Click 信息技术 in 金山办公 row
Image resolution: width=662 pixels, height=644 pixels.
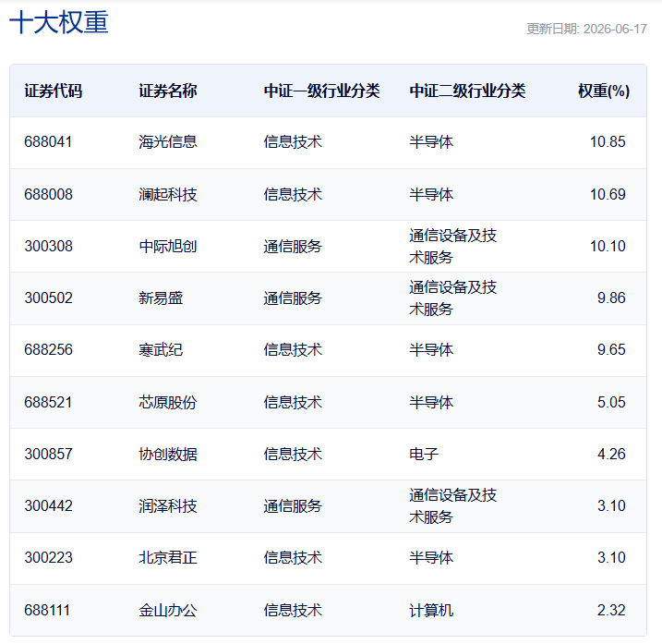[x=293, y=610]
